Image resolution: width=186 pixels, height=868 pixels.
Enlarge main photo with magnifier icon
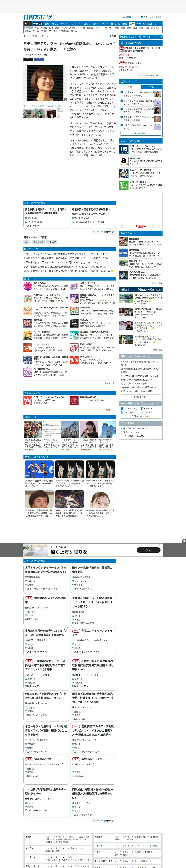point(65,100)
